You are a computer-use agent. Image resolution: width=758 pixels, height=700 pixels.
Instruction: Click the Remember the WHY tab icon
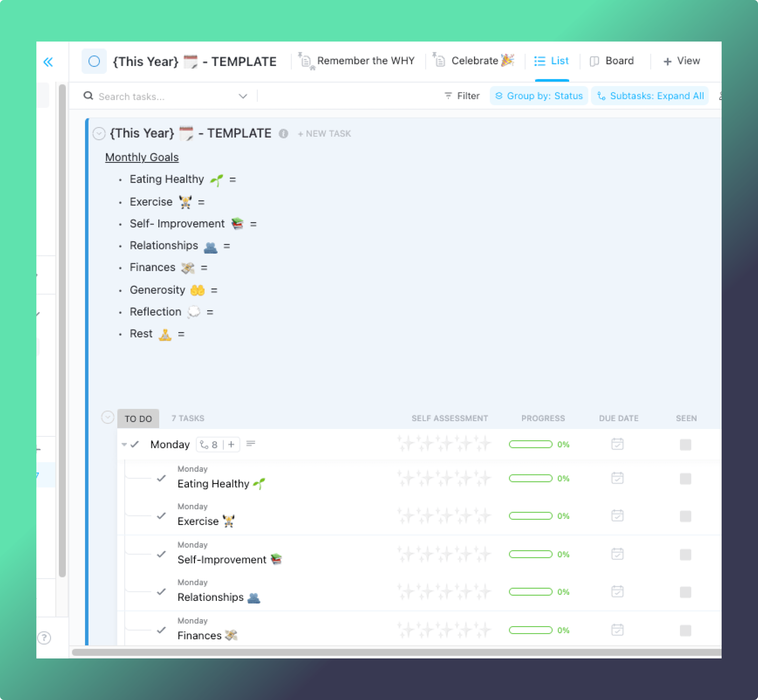tap(306, 61)
